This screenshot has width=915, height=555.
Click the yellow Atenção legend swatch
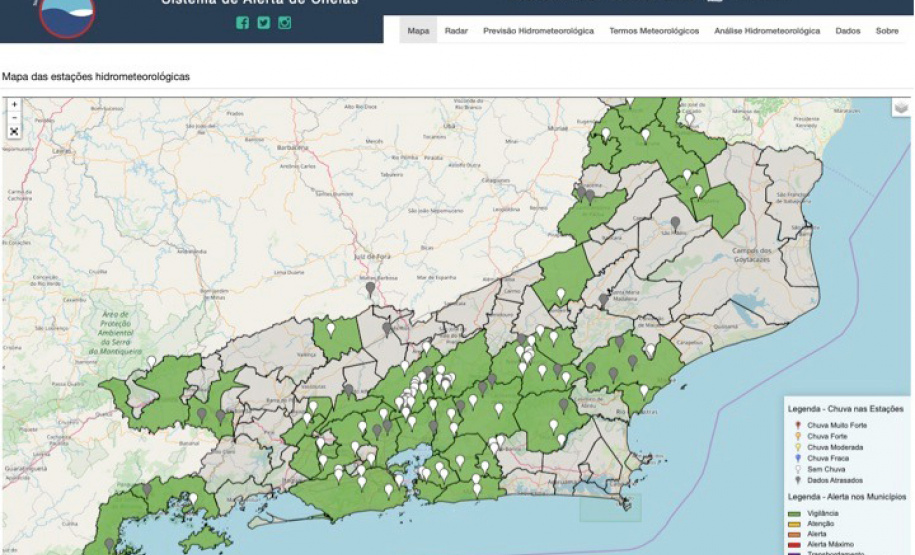(x=795, y=523)
